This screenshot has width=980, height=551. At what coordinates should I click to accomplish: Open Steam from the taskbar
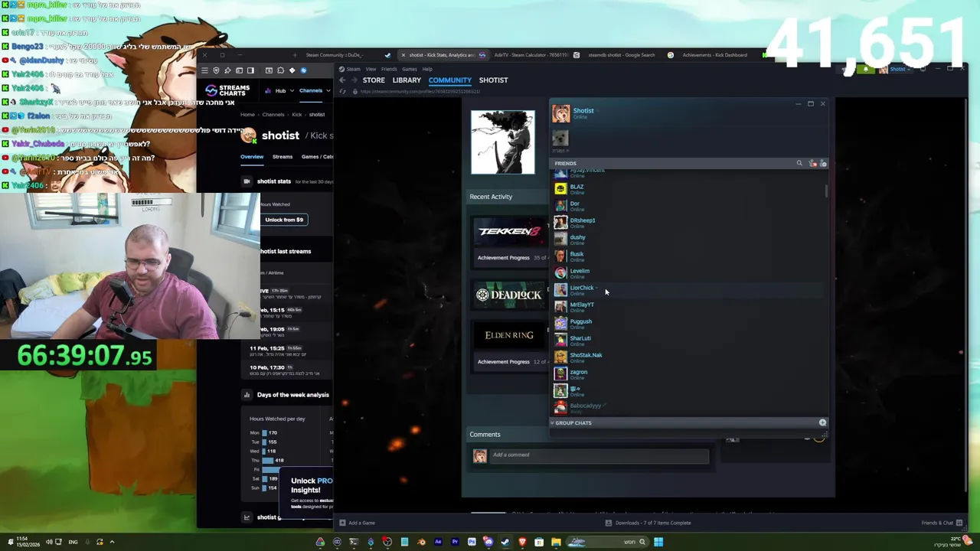[x=505, y=542]
